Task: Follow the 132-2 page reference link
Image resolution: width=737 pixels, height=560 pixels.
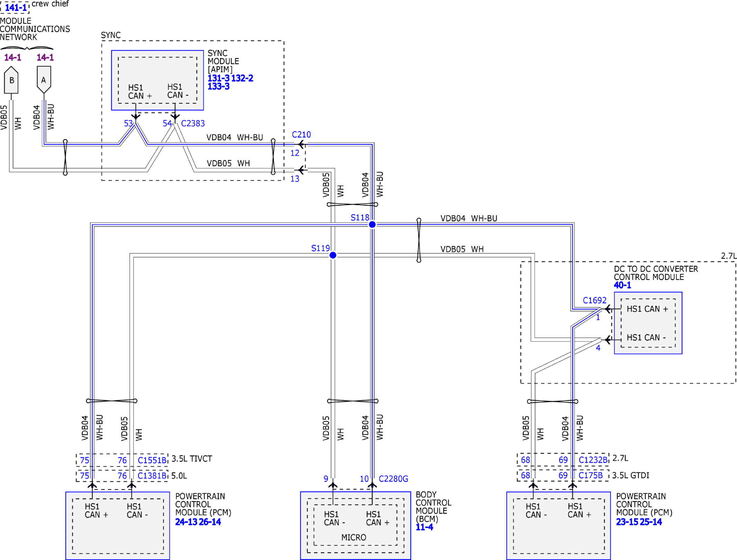Action: [x=242, y=78]
